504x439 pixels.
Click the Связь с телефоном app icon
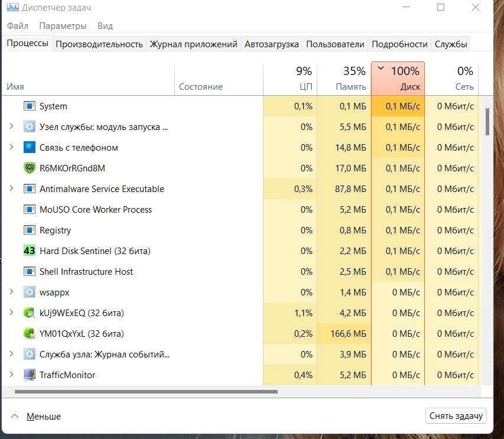(30, 148)
